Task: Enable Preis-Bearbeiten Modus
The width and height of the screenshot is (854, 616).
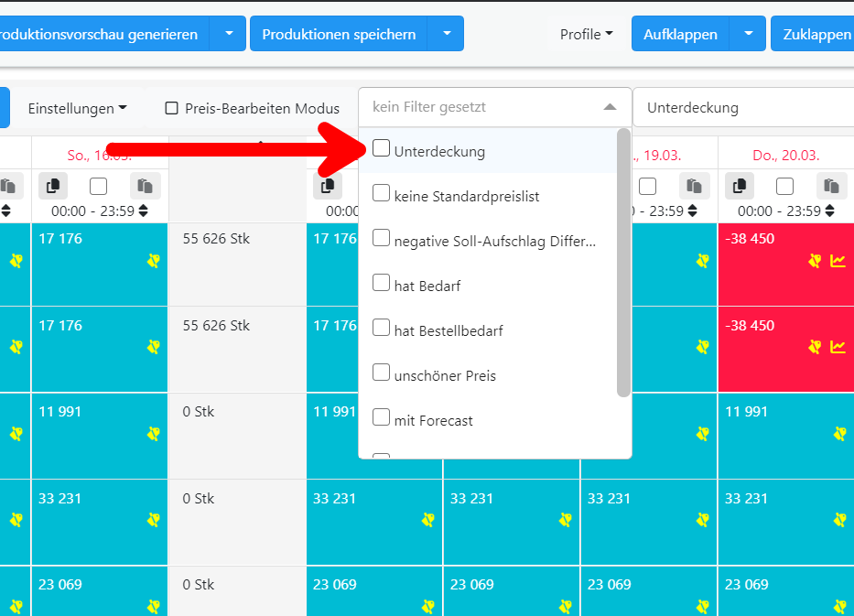Action: 172,108
